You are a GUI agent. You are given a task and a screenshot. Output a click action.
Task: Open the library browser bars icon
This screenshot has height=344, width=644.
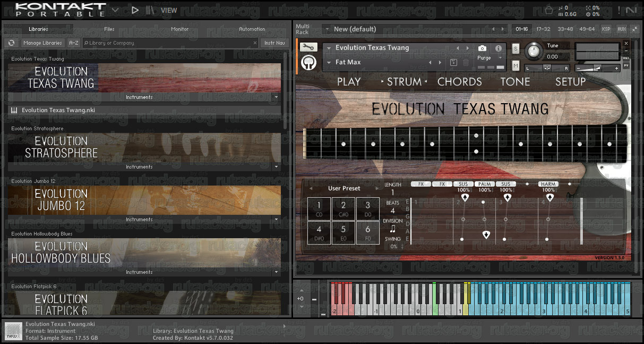tap(151, 10)
